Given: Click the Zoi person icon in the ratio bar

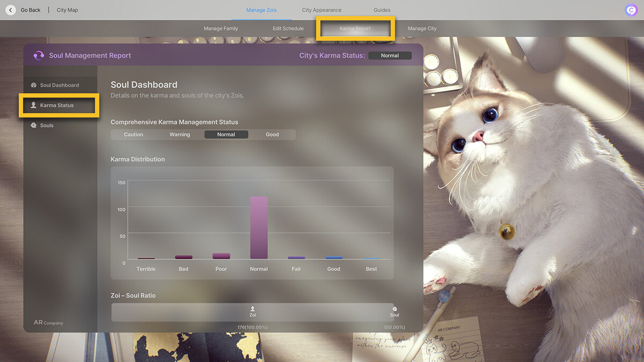Looking at the screenshot, I should (253, 309).
